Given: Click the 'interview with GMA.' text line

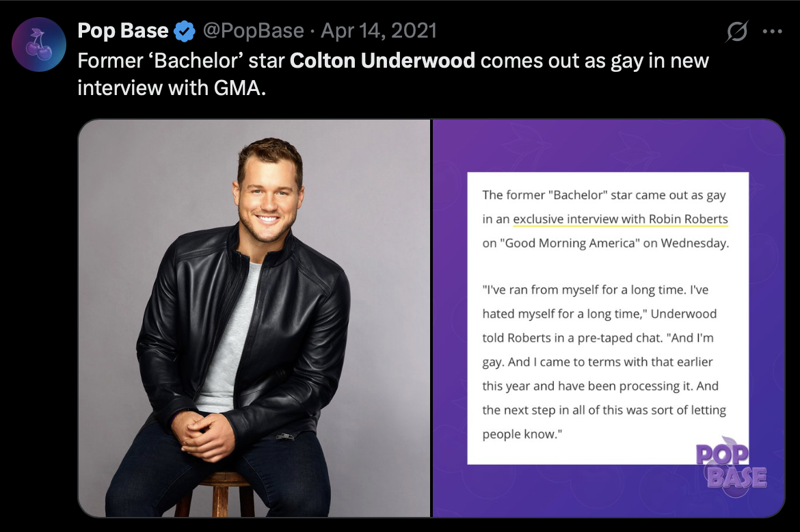Looking at the screenshot, I should pos(171,88).
